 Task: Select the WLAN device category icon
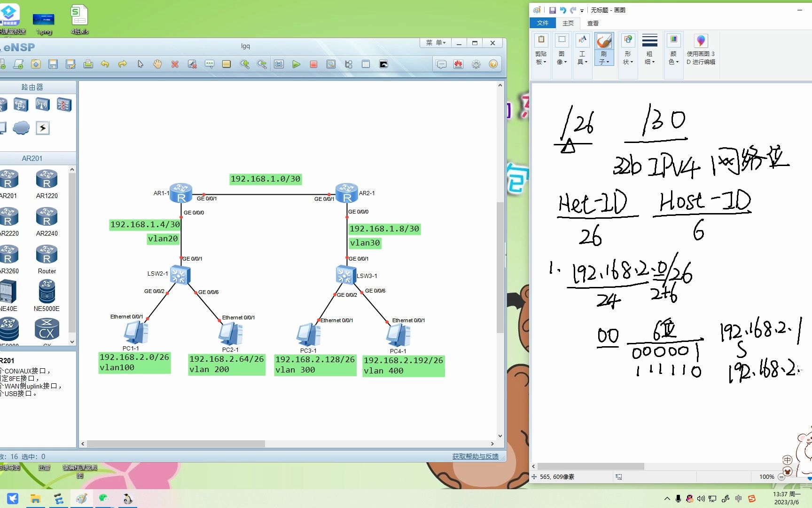[x=42, y=104]
